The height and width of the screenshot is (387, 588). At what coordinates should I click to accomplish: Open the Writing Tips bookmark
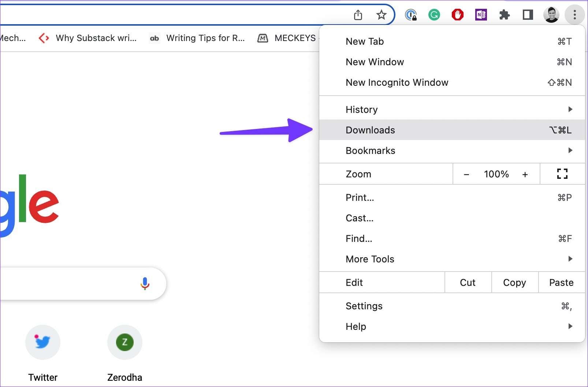tap(197, 38)
